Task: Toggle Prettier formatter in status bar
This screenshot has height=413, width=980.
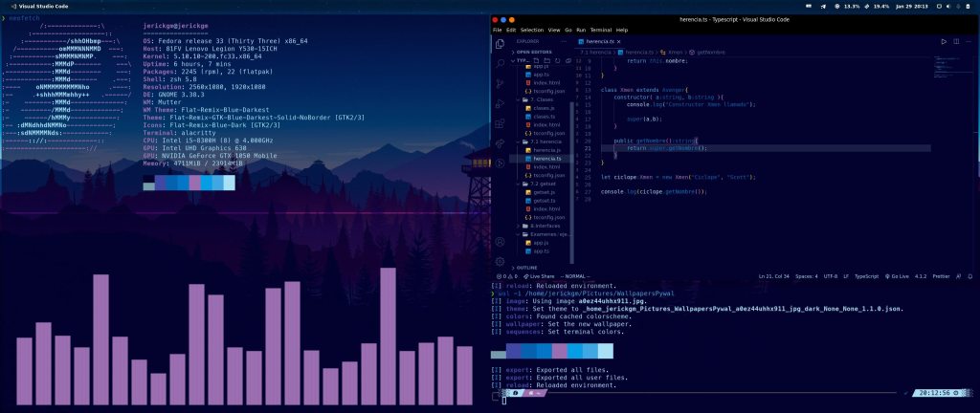Action: 943,276
